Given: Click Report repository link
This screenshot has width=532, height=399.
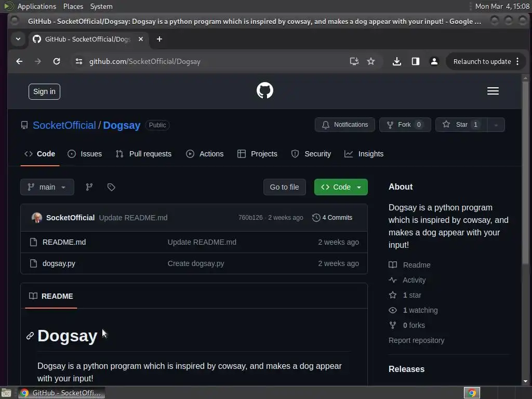Looking at the screenshot, I should pos(416,340).
